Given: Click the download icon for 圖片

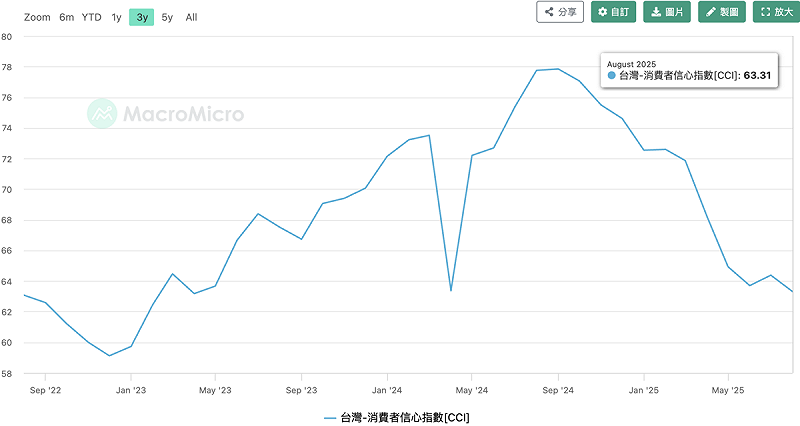Looking at the screenshot, I should click(656, 12).
